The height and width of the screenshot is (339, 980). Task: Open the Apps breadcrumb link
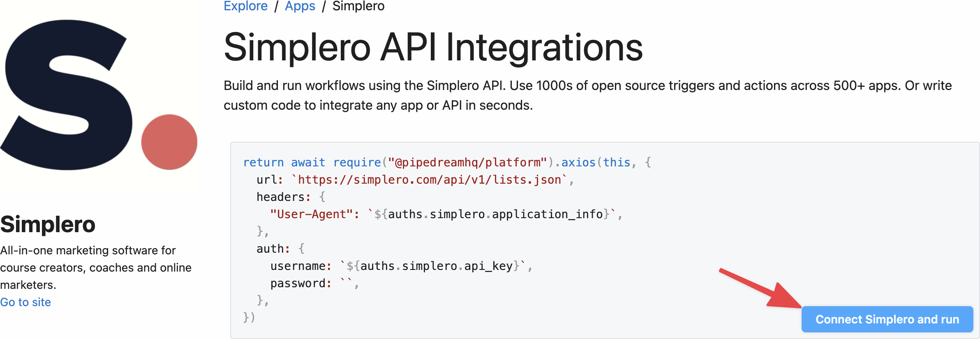[300, 6]
